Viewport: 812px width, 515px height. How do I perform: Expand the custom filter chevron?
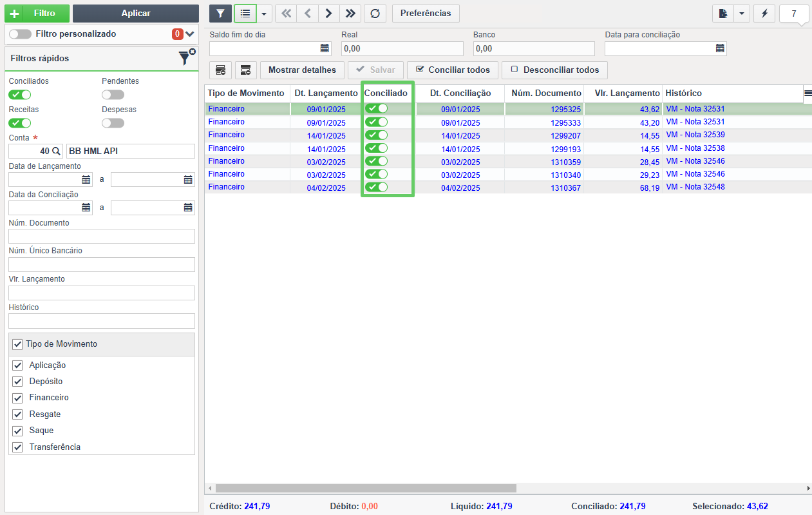coord(189,34)
